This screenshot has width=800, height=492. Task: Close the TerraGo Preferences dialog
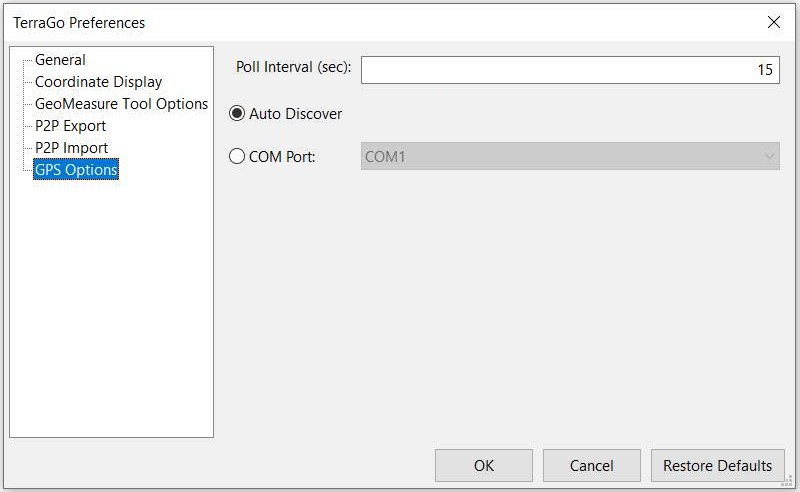pyautogui.click(x=774, y=22)
